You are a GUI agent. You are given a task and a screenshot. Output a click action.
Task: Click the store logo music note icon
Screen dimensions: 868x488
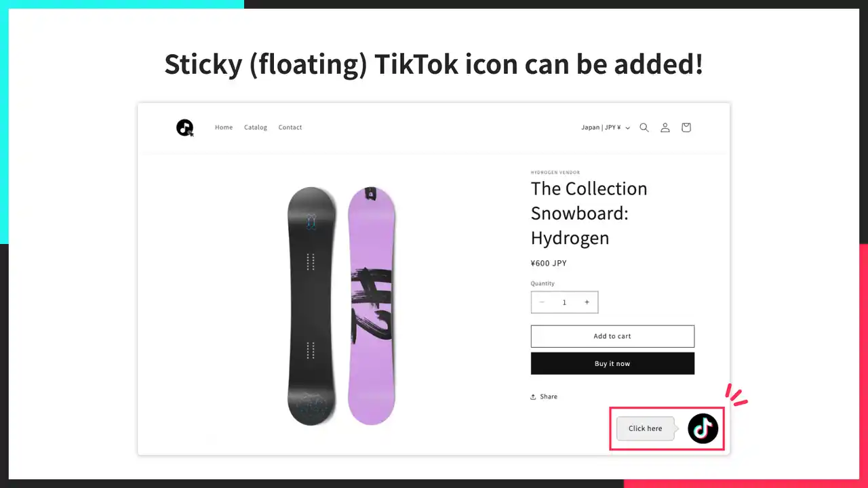pyautogui.click(x=184, y=127)
